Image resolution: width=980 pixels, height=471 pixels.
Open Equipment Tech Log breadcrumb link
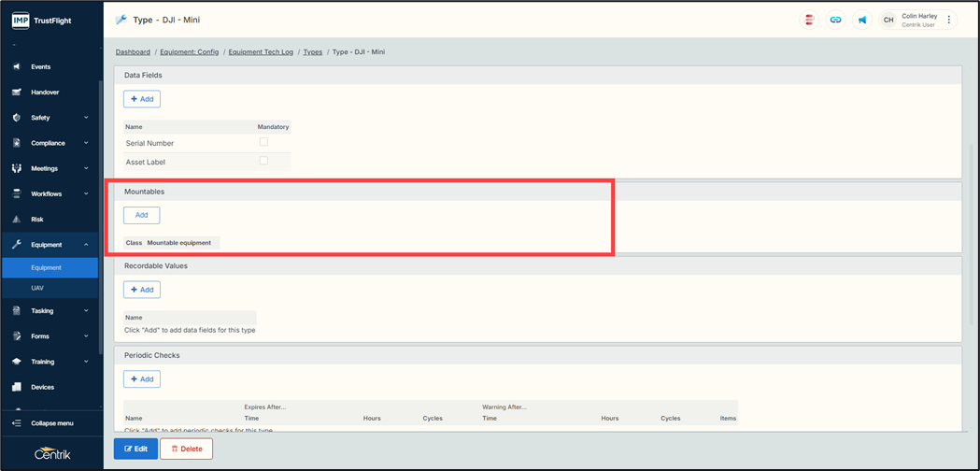pyautogui.click(x=261, y=52)
